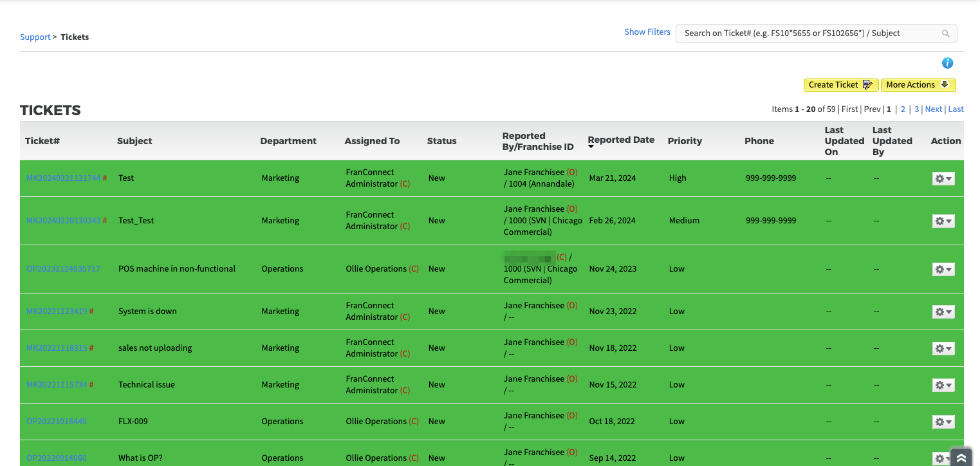
Task: Sort by the Subject column header
Action: pos(134,141)
